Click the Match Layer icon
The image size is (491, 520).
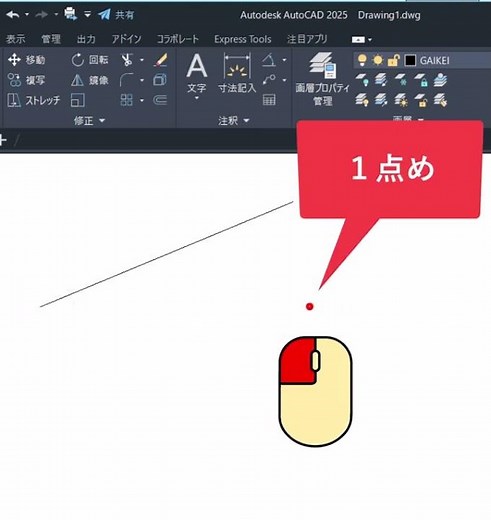pos(440,100)
